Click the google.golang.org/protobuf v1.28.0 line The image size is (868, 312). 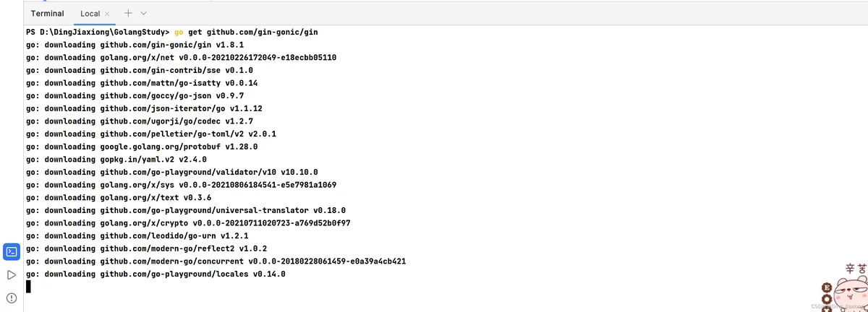[x=141, y=147]
